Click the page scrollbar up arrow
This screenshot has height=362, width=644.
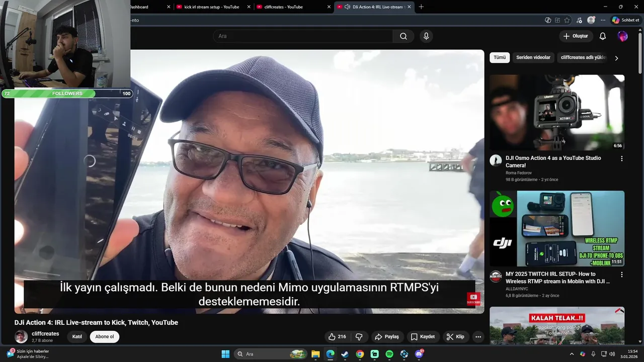point(640,31)
